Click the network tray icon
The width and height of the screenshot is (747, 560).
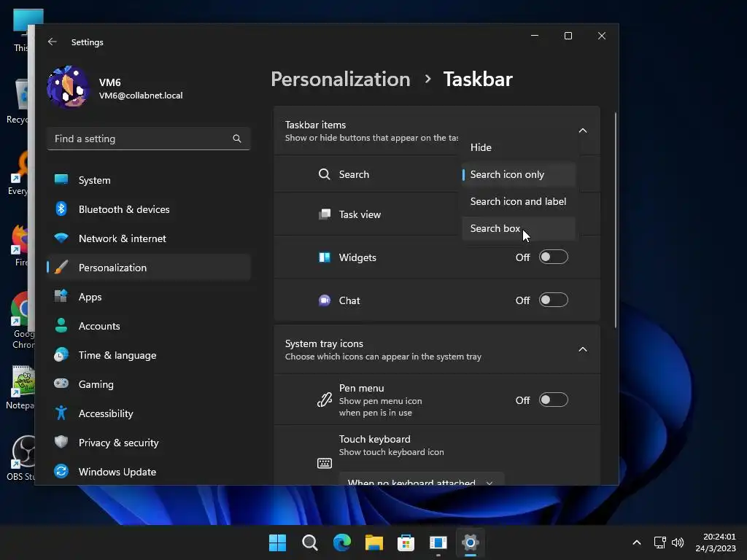click(x=659, y=542)
